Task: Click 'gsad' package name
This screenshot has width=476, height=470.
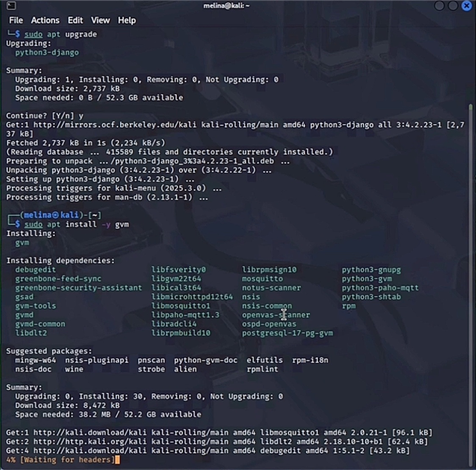Action: (24, 297)
